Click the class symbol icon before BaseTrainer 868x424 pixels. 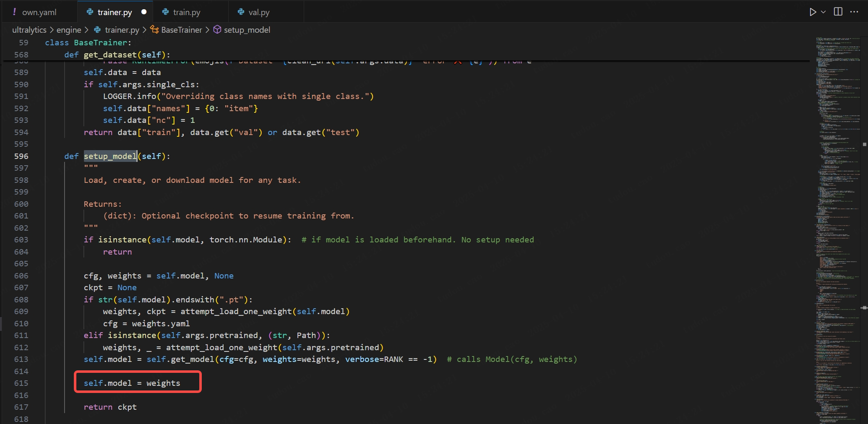(154, 30)
